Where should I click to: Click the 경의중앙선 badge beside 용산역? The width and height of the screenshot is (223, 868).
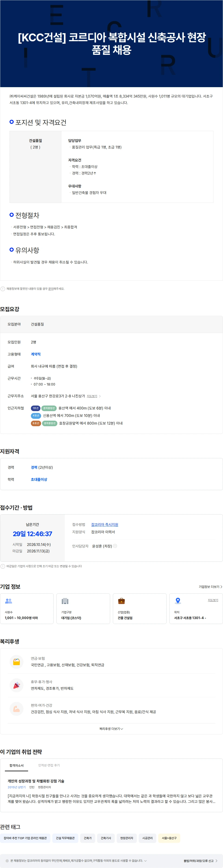[49, 408]
